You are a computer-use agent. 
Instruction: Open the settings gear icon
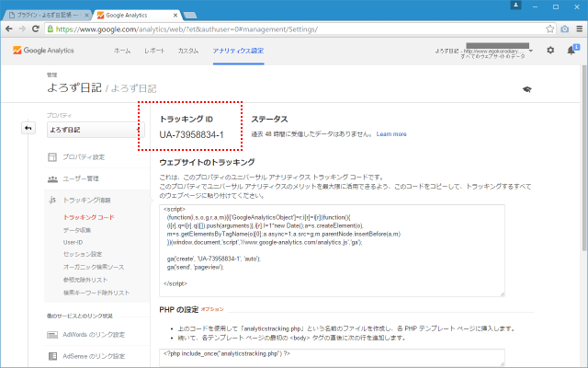click(x=550, y=50)
